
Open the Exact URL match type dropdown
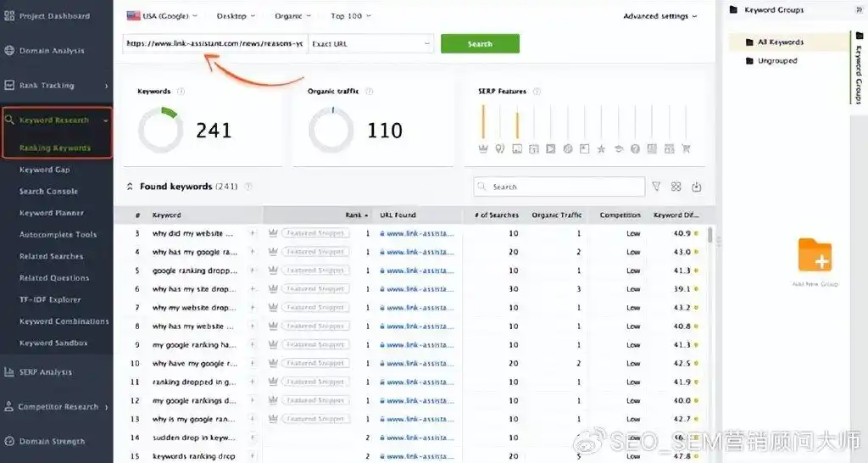tap(371, 43)
